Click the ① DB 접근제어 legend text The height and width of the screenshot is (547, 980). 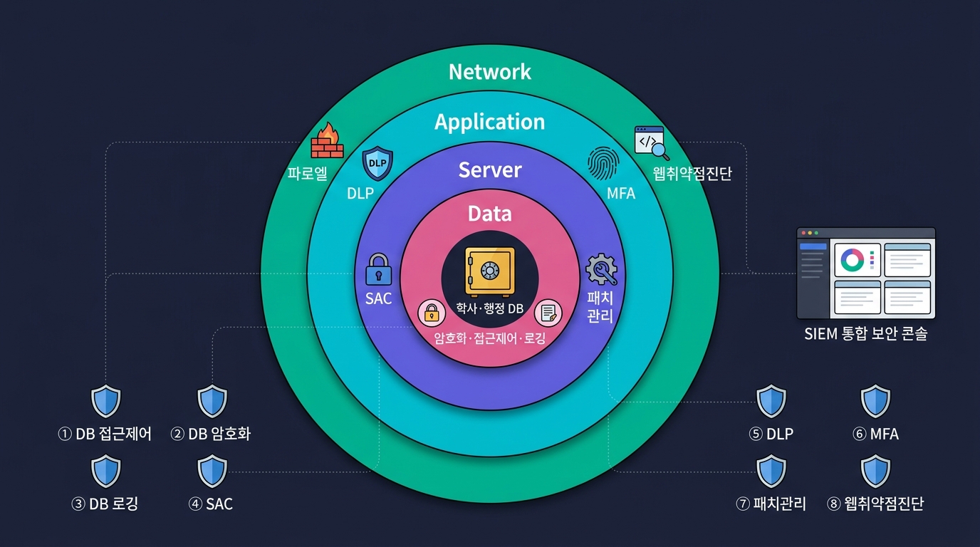coord(105,434)
